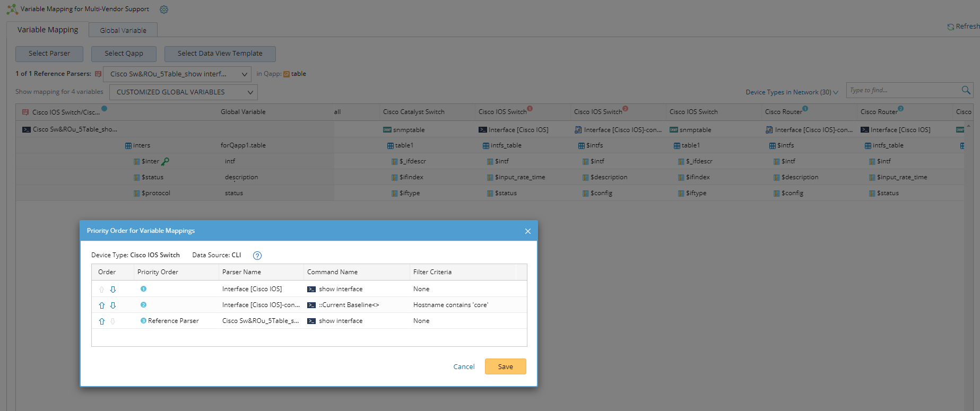
Task: Click the 'Reference Parser' label in dialog
Action: [x=174, y=321]
